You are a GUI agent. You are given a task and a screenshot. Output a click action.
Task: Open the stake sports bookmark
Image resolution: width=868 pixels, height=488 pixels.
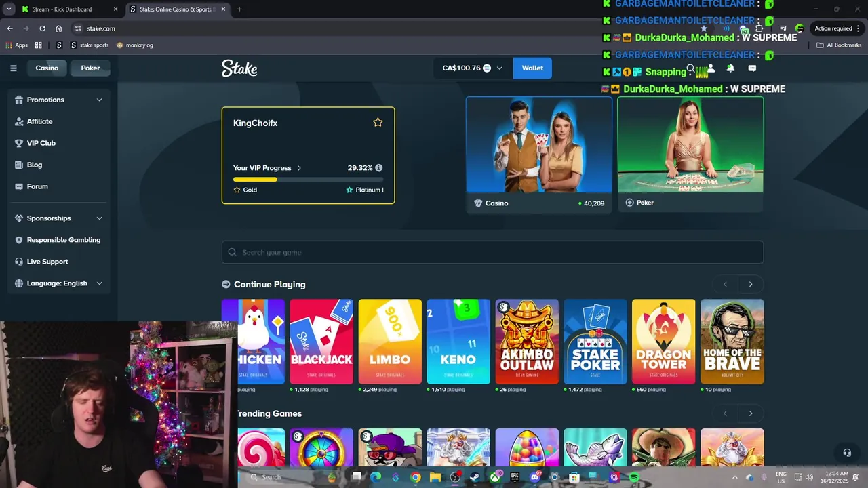(90, 45)
